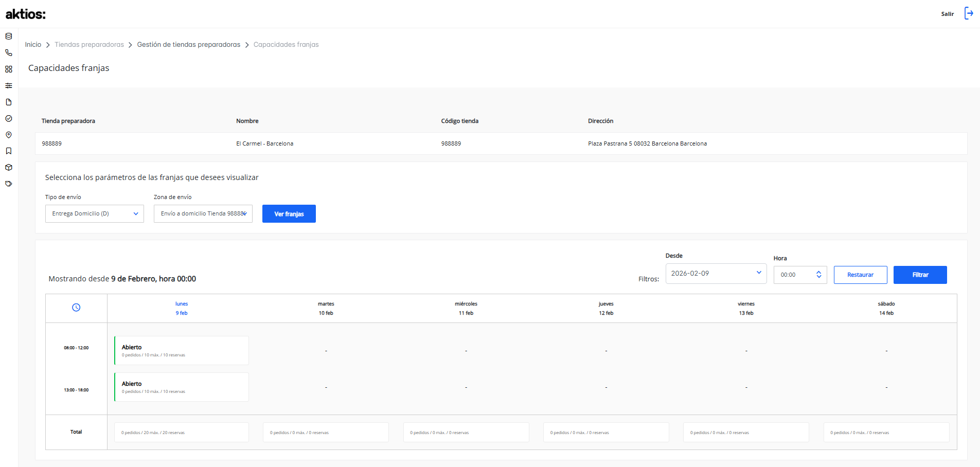Open the Abierto slot for 08:00 - 12:00

coord(182,351)
